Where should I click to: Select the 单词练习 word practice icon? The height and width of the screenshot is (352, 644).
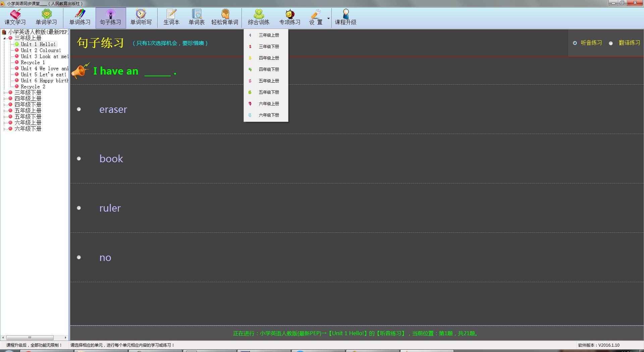click(80, 17)
